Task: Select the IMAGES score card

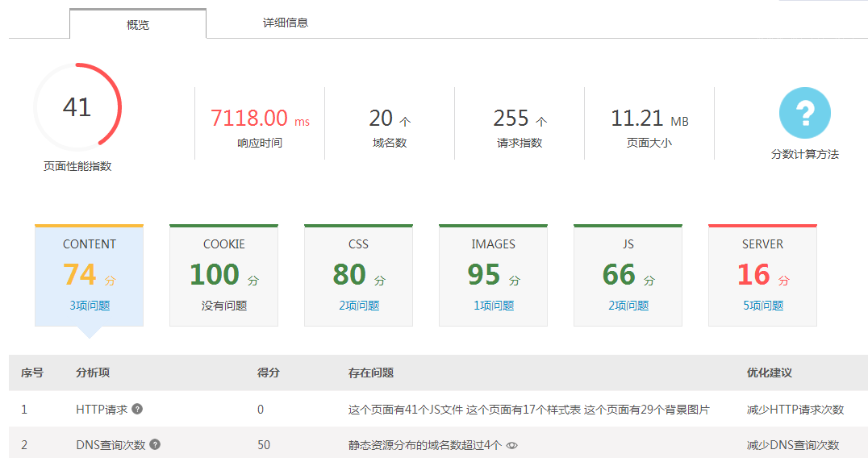Action: point(493,274)
